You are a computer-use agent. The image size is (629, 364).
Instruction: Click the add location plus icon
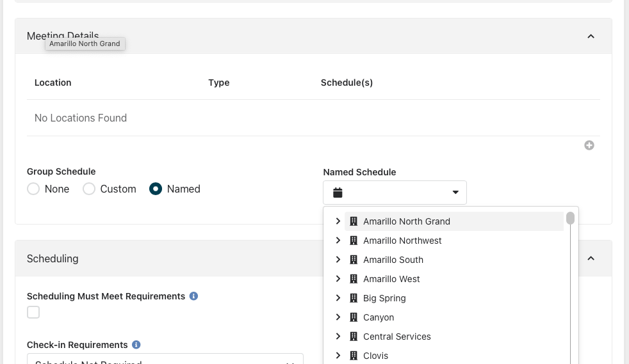(589, 145)
